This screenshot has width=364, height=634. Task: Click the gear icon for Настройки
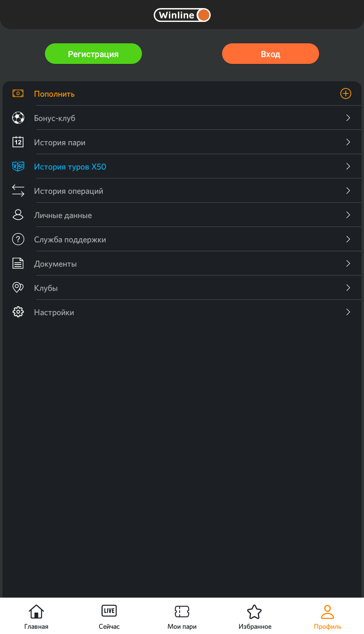[18, 312]
